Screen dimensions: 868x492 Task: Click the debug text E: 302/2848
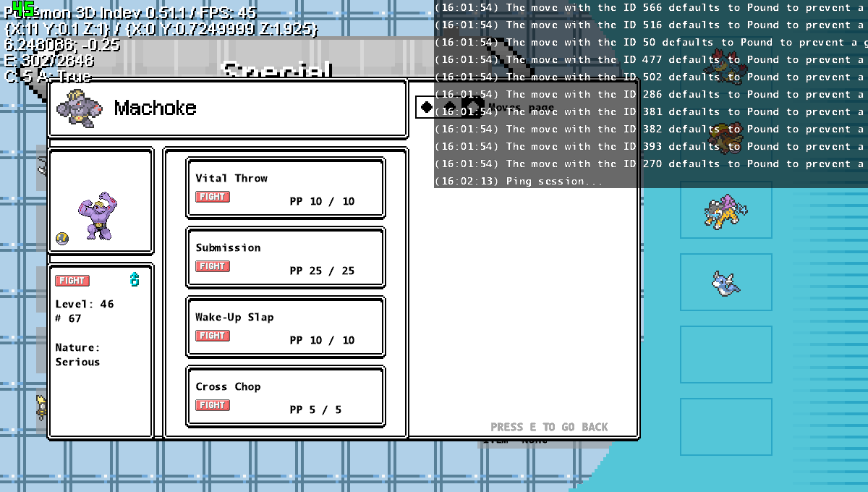(48, 61)
